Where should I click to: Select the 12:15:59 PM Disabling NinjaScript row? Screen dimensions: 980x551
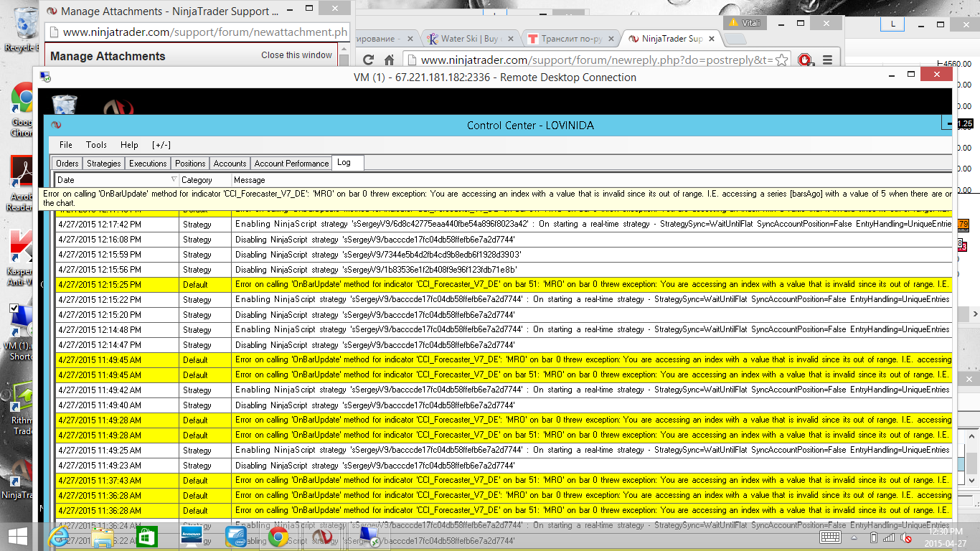(x=504, y=254)
